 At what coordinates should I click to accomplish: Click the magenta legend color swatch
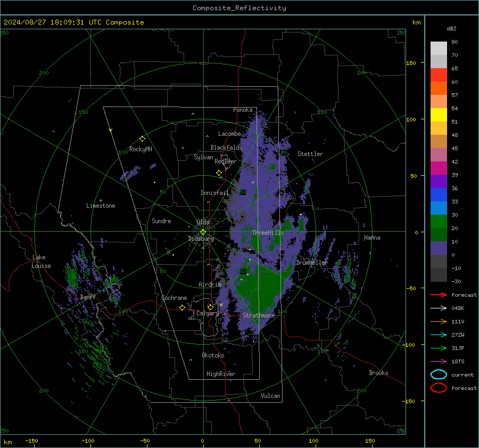439,168
